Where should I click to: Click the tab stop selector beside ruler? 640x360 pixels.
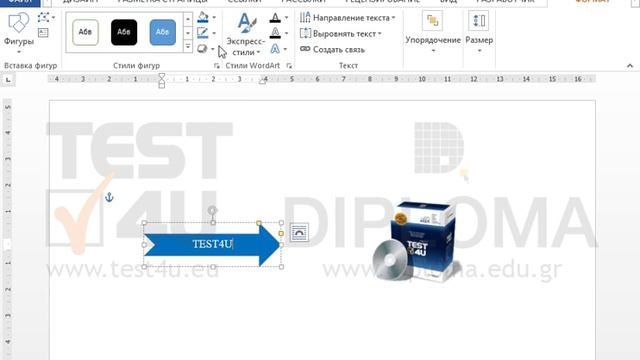(x=8, y=80)
